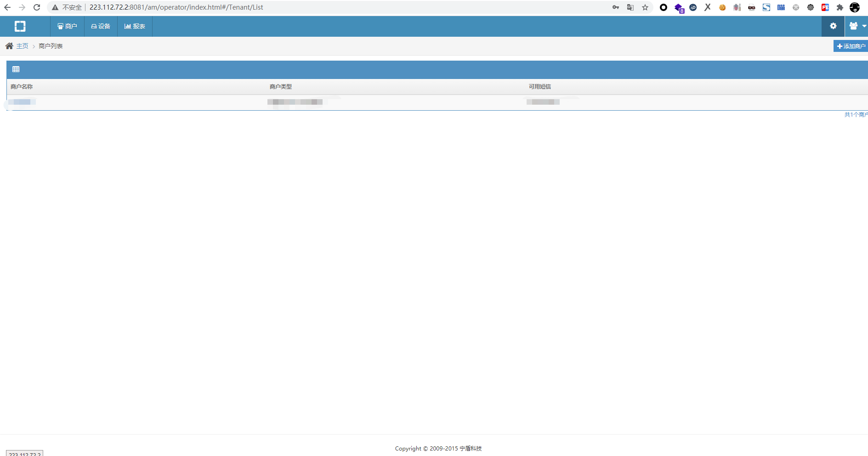
Task: Open the browser extensions puzzle-piece menu
Action: pos(840,7)
